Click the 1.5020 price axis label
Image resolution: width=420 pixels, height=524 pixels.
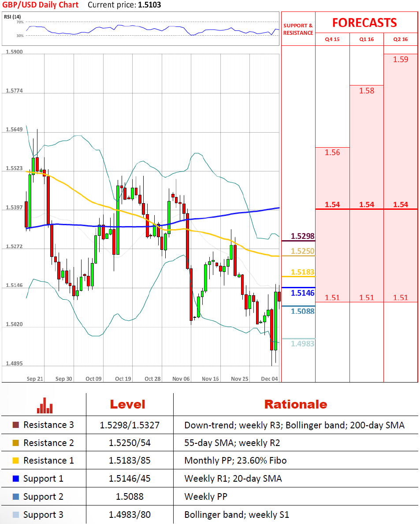15,324
